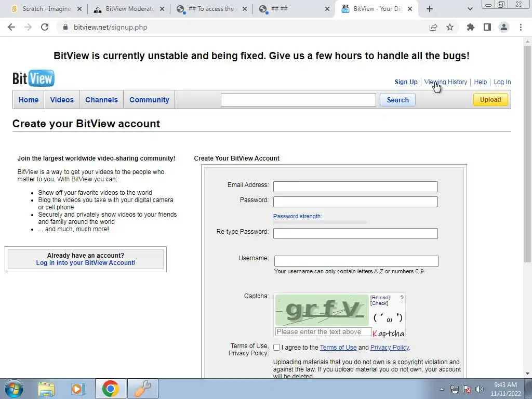
Task: Open the Chrome profile avatar
Action: tap(504, 27)
